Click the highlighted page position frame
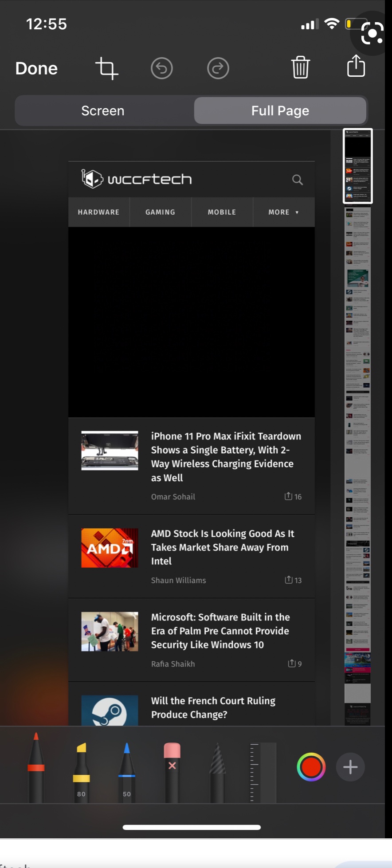Screen dimensions: 392x868 pyautogui.click(x=358, y=166)
